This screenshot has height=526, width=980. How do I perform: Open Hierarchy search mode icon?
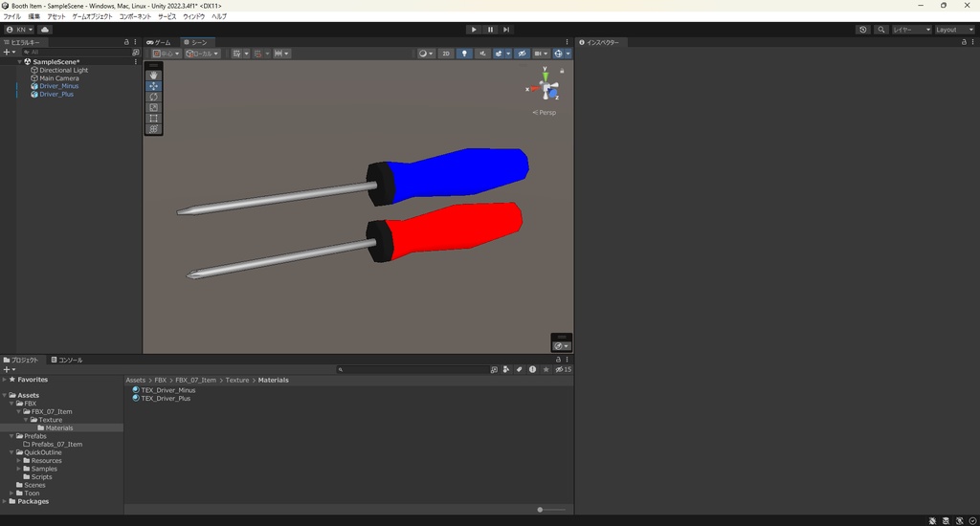[135, 53]
